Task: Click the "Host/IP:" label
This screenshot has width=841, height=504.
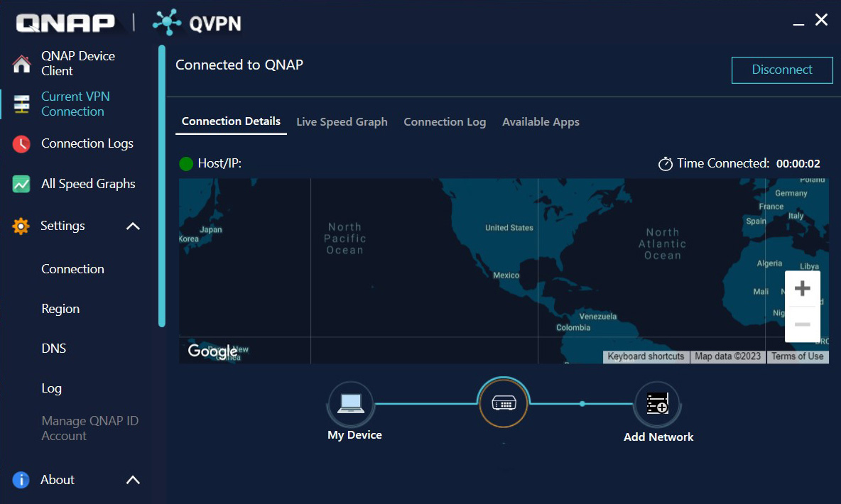Action: coord(219,163)
